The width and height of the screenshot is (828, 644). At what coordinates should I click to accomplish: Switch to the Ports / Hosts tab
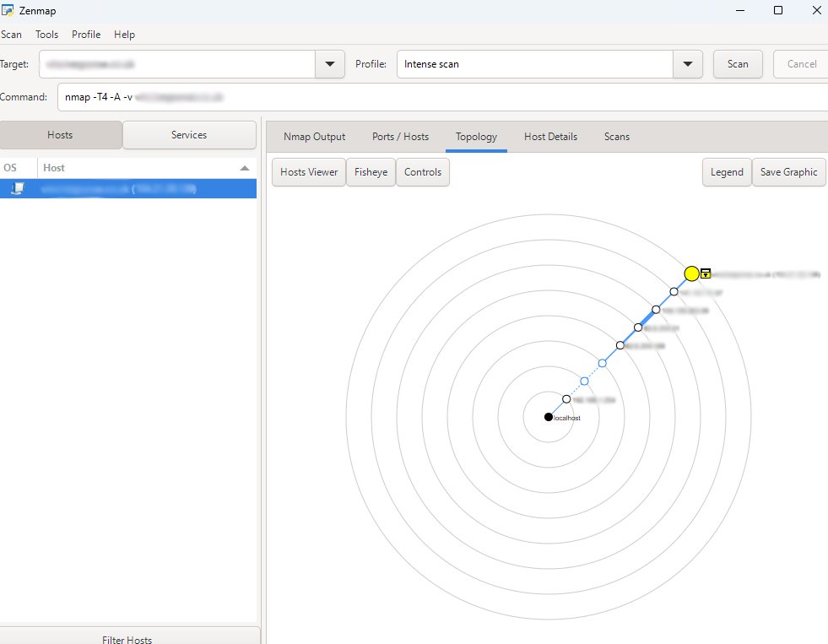coord(400,137)
